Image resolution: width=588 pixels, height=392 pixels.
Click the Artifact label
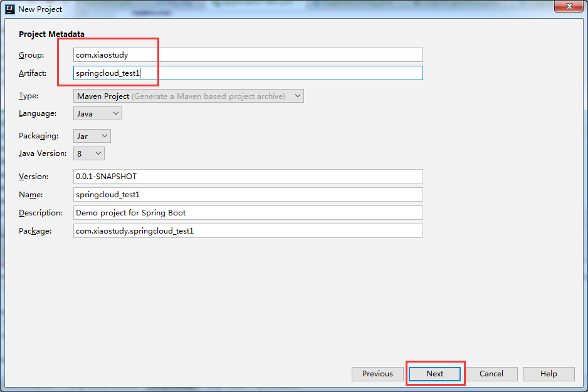tap(33, 73)
